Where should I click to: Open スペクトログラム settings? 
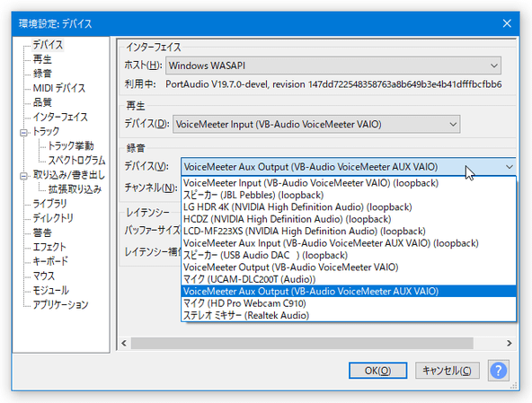(x=76, y=160)
